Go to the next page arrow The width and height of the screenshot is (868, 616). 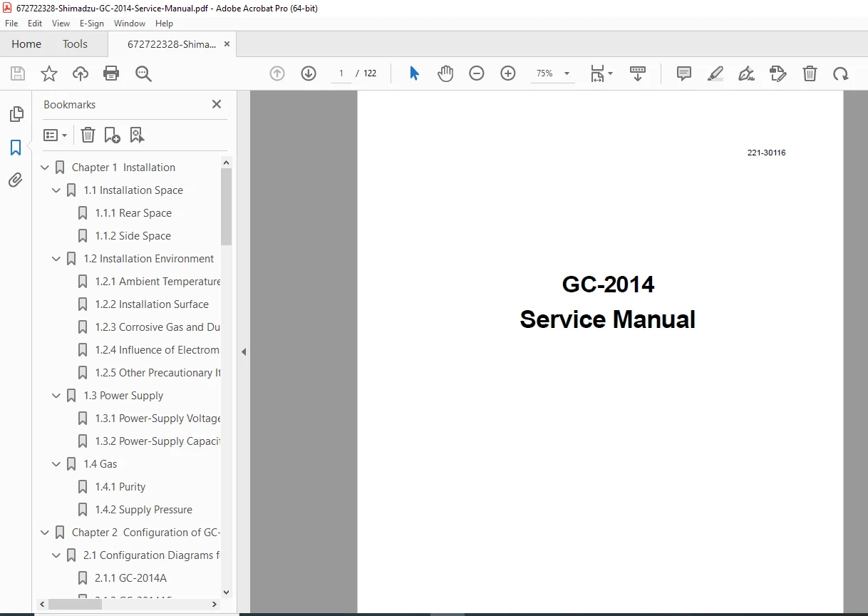pyautogui.click(x=309, y=73)
